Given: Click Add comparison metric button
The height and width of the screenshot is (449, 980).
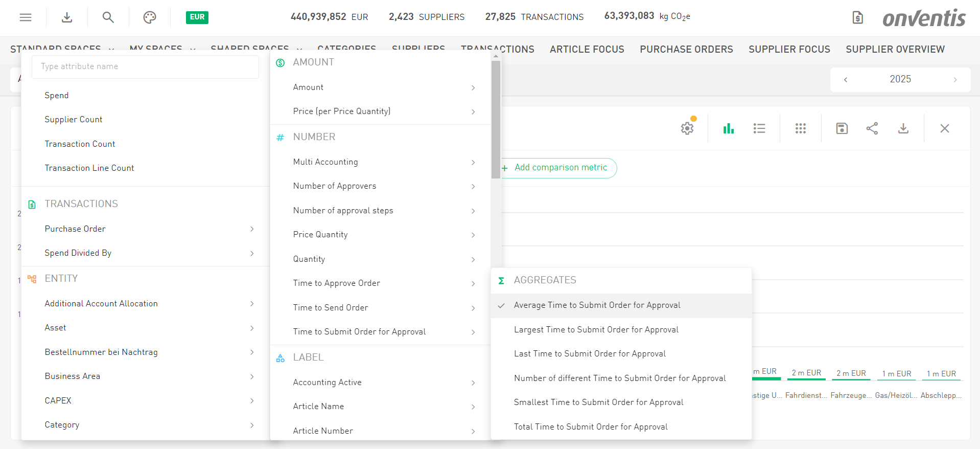Looking at the screenshot, I should tap(560, 168).
